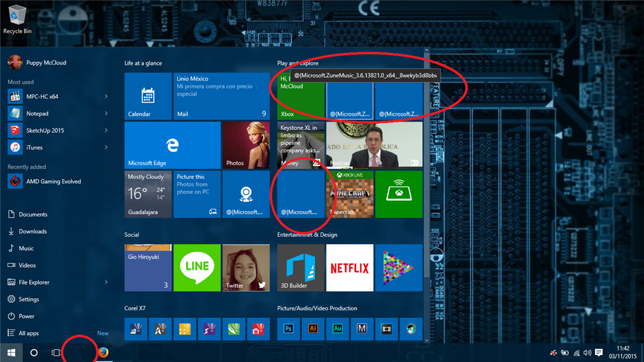This screenshot has height=362, width=644.
Task: Click the Start menu scrollbar down arrow
Action: click(427, 340)
